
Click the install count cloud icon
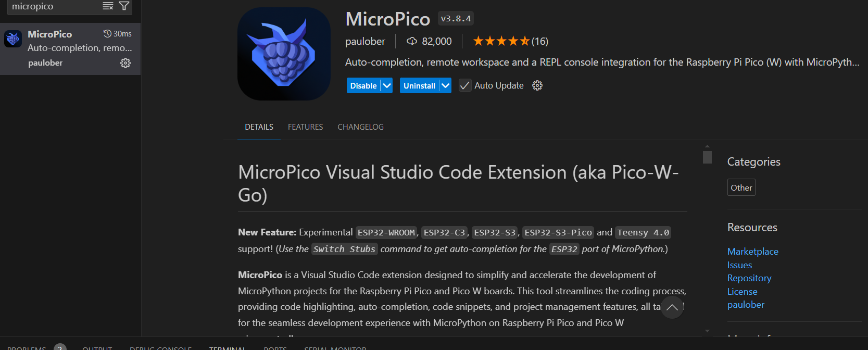(x=412, y=41)
